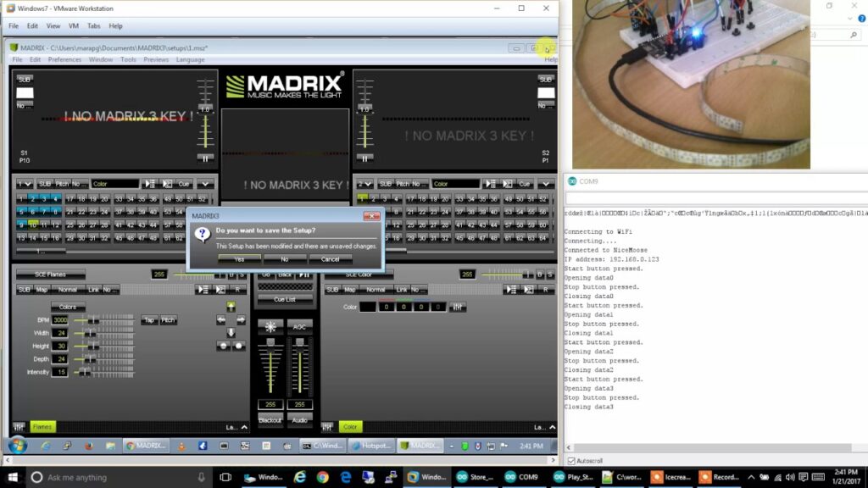The width and height of the screenshot is (868, 488).
Task: Select the freeze snowflake icon above the crossfader
Action: point(270,326)
